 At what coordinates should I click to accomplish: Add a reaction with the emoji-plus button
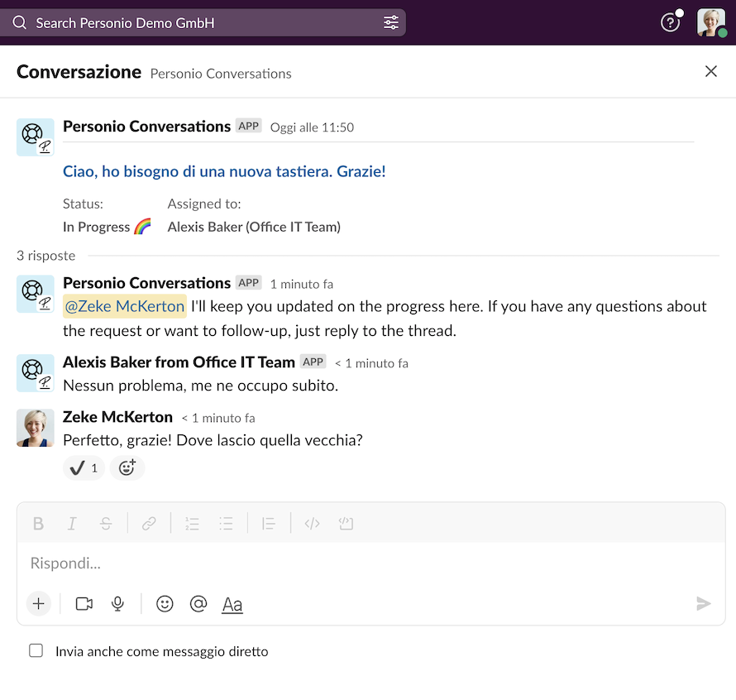pyautogui.click(x=127, y=468)
